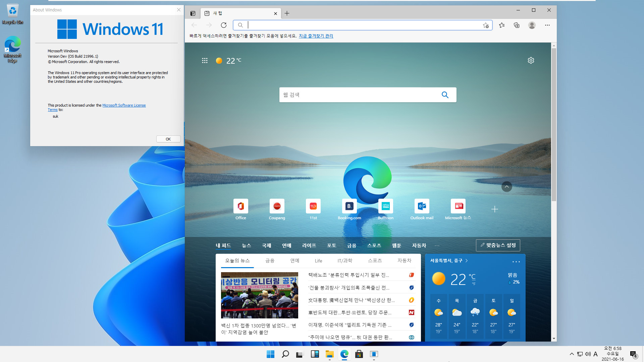
Task: Switch to the 금융 news card tab
Action: tap(270, 261)
